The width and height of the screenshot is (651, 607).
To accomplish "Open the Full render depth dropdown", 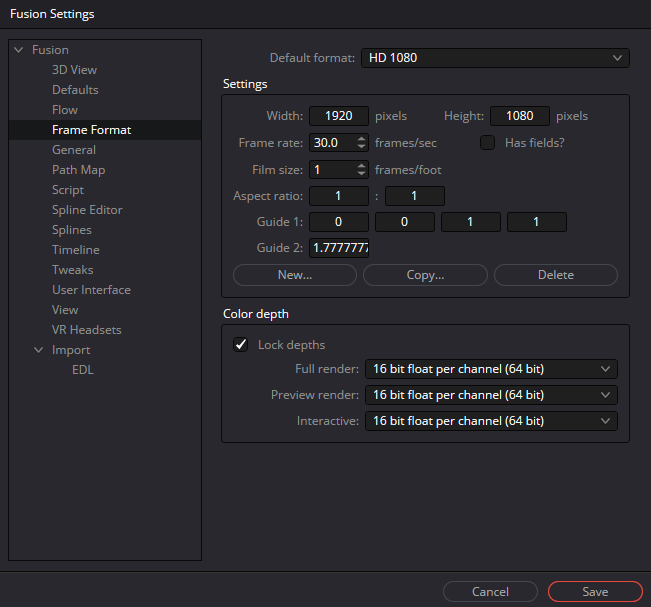I will coord(491,370).
